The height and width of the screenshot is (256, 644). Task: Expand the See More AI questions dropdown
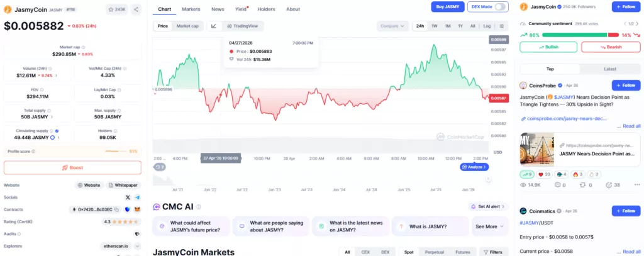pyautogui.click(x=490, y=226)
